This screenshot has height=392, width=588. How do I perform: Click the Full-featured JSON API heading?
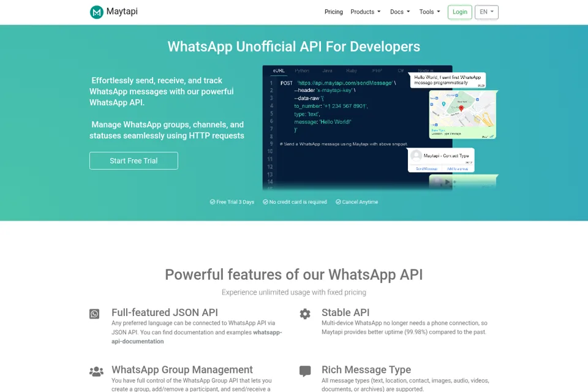point(165,312)
